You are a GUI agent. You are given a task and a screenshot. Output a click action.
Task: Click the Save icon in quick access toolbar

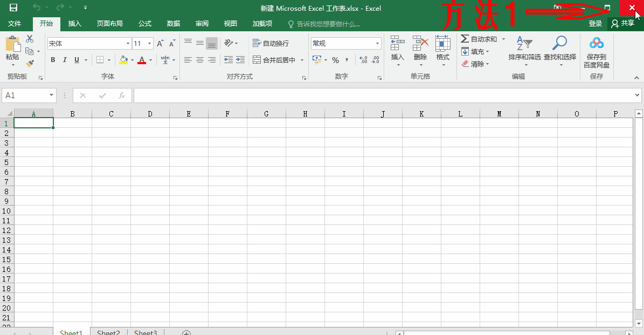[x=13, y=8]
